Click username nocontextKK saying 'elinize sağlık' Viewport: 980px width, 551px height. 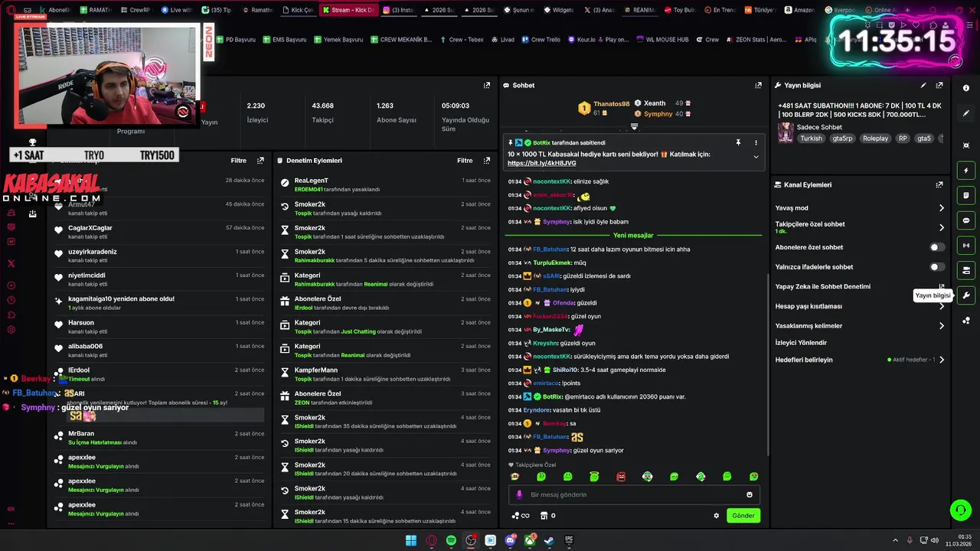click(551, 181)
